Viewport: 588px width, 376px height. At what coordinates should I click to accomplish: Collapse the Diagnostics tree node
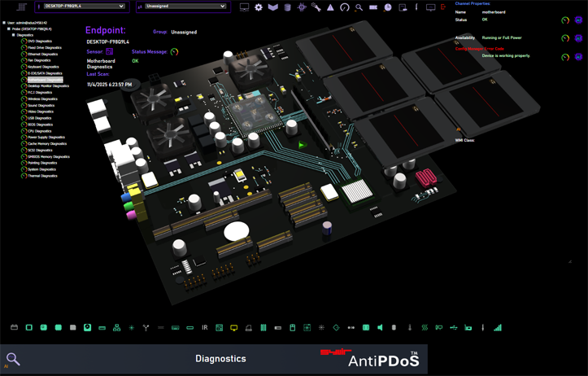[14, 35]
